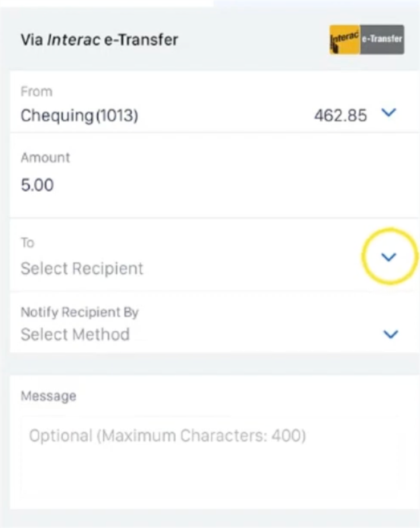The width and height of the screenshot is (420, 528).
Task: Click the Amount field label
Action: tap(46, 157)
